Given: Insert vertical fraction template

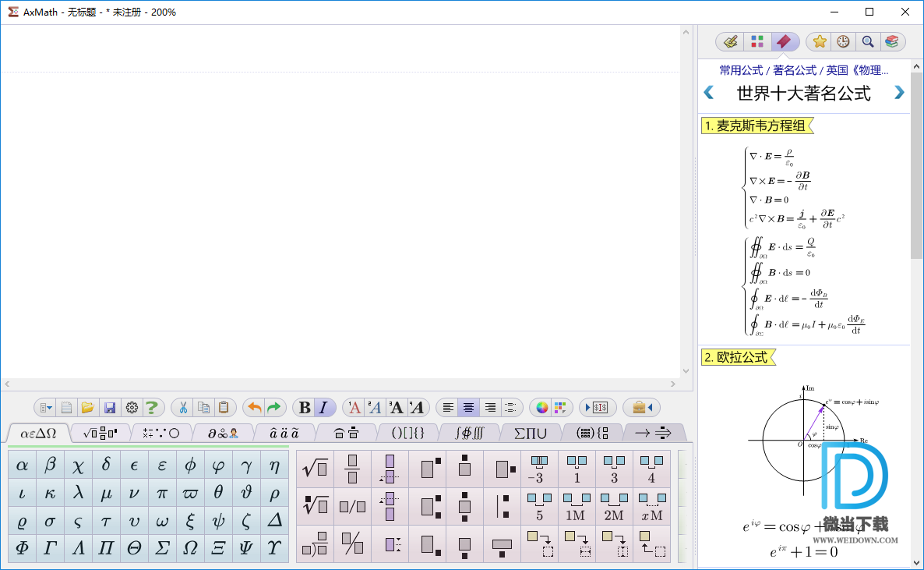Looking at the screenshot, I should coord(352,469).
